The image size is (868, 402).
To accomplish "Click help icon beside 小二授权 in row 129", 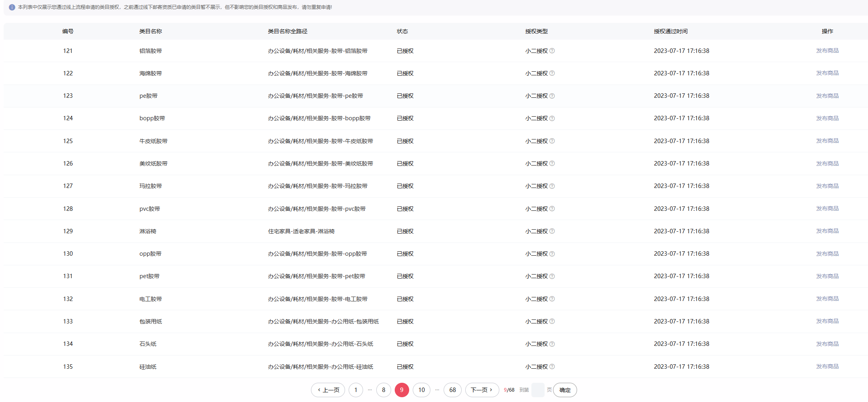I will pos(552,231).
